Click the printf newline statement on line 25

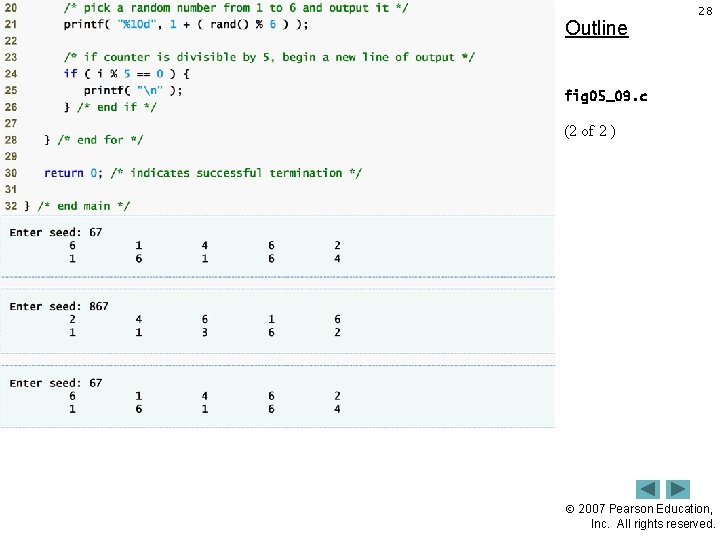[x=133, y=90]
